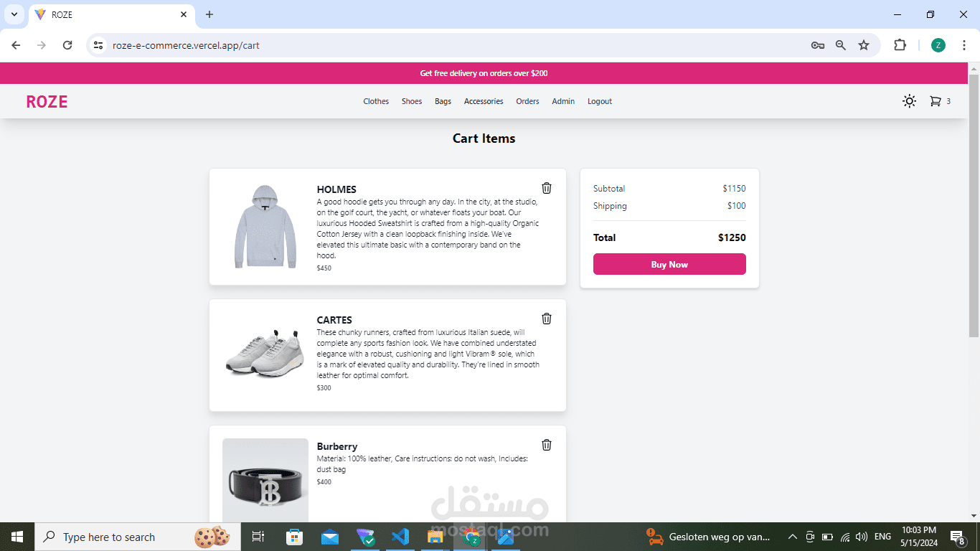Close the ROZE browser tab

184,14
